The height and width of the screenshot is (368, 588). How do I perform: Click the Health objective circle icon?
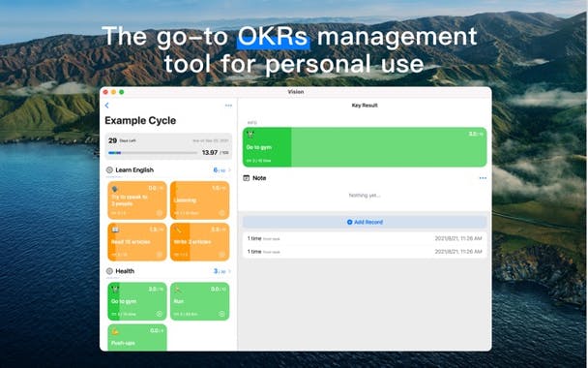109,271
